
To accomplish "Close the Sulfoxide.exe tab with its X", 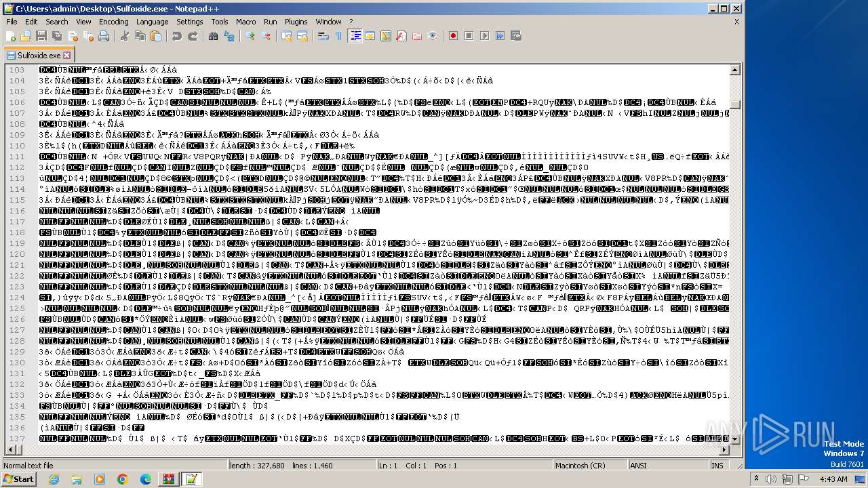I will point(67,56).
